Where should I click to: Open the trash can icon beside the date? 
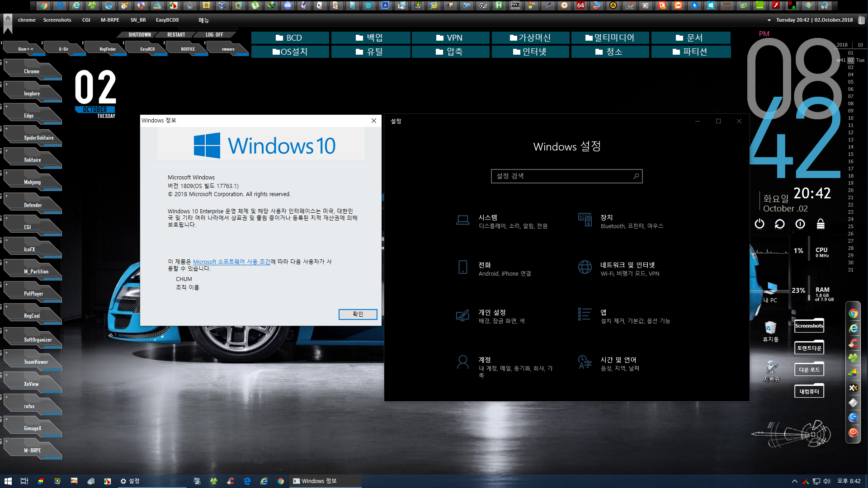pos(861,20)
